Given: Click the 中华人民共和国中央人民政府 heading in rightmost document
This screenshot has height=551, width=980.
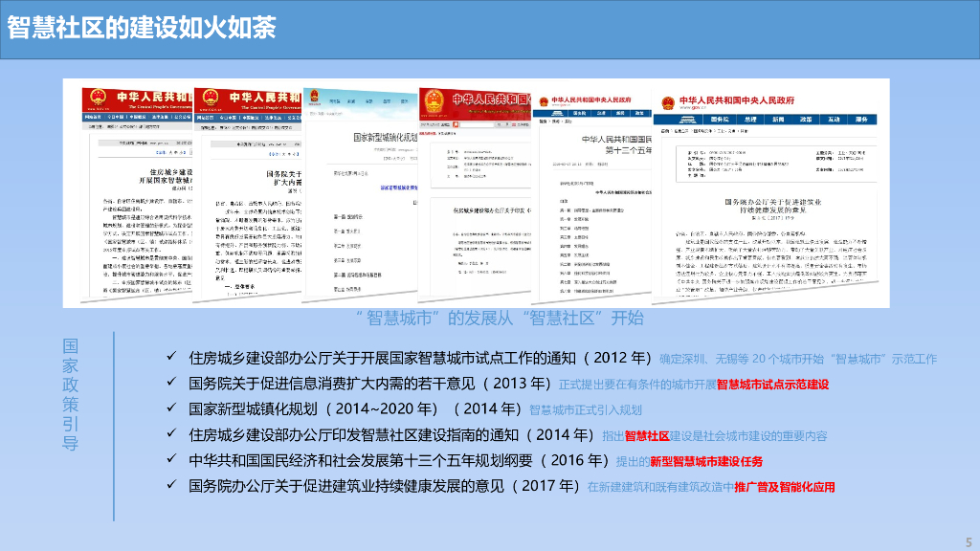Looking at the screenshot, I should (737, 99).
